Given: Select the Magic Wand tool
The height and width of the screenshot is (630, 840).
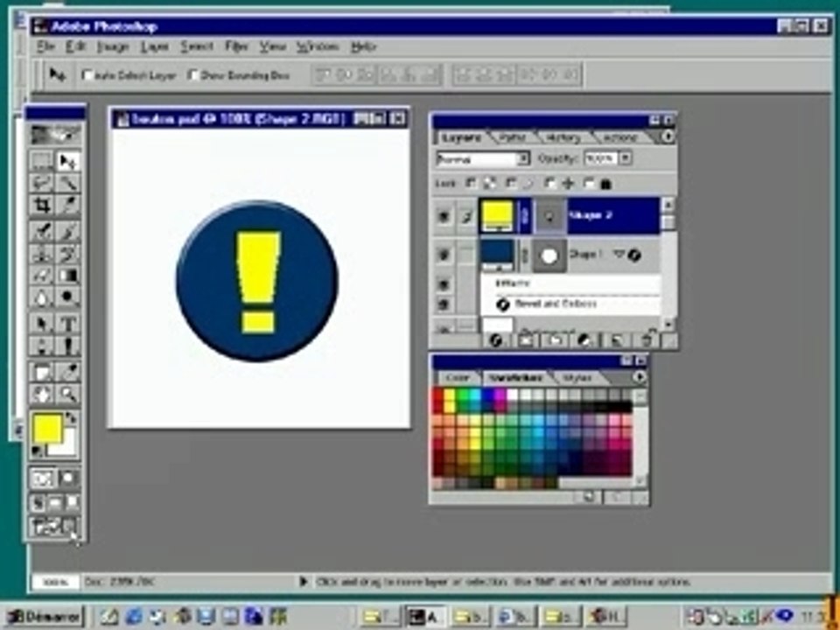Looking at the screenshot, I should pyautogui.click(x=68, y=183).
